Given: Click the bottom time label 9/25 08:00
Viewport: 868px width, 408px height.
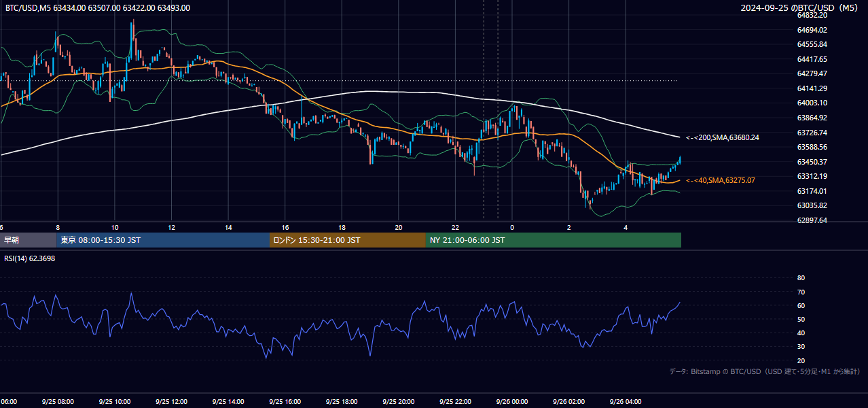Looking at the screenshot, I should (x=57, y=402).
